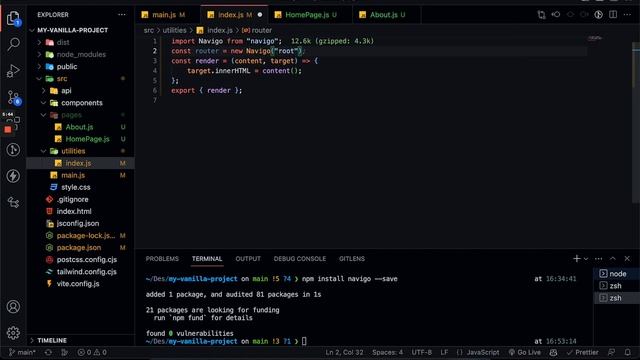The width and height of the screenshot is (640, 360).
Task: Click the editor minimap
Action: tap(595, 38)
